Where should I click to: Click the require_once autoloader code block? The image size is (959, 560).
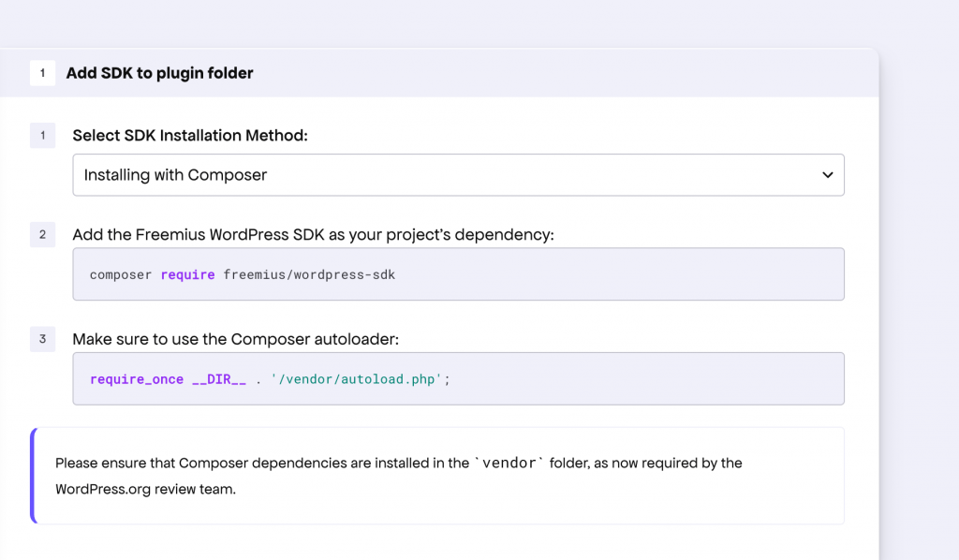(458, 378)
